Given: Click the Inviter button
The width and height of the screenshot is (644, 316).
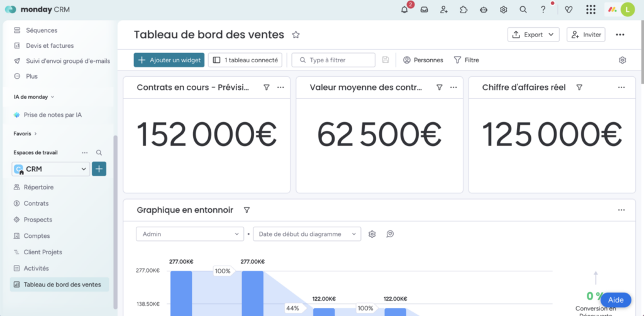Looking at the screenshot, I should 586,35.
